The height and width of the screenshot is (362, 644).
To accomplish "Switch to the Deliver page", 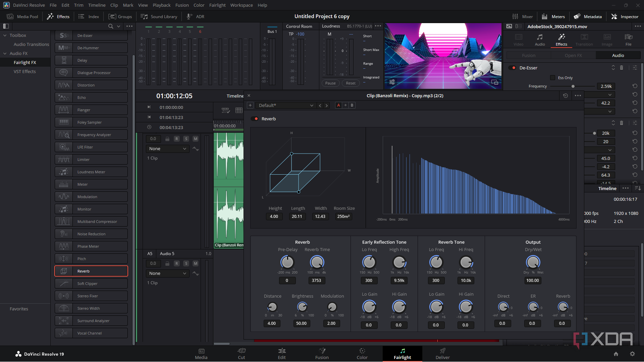I will (443, 354).
